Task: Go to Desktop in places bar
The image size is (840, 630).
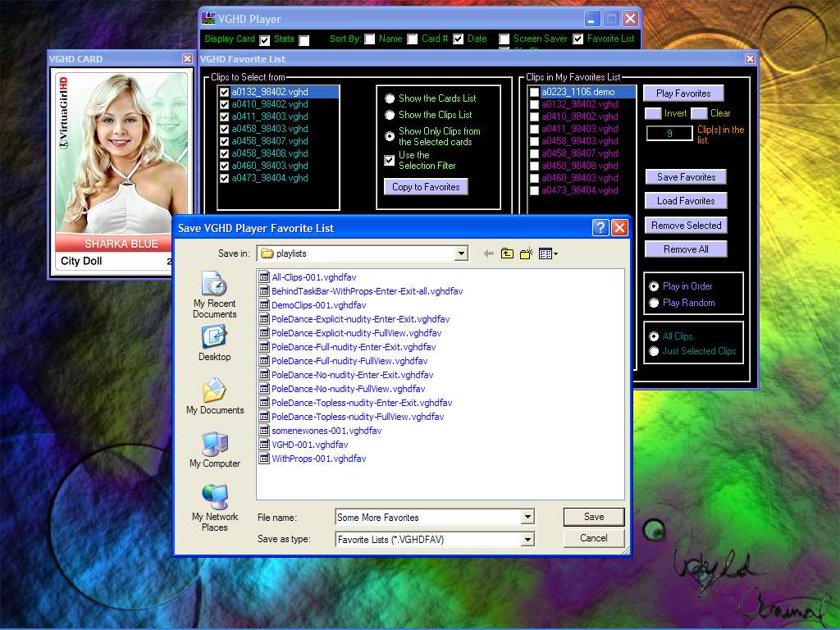Action: tap(214, 343)
